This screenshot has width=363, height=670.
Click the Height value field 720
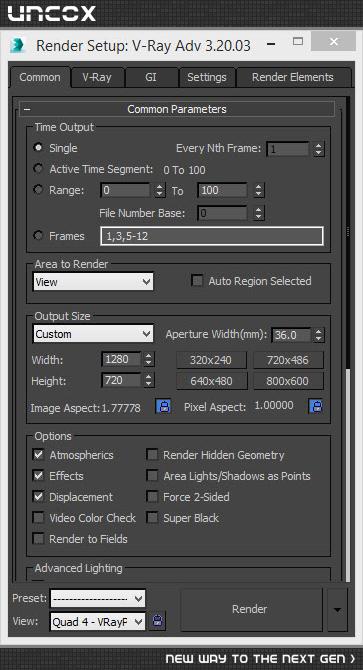coord(121,380)
